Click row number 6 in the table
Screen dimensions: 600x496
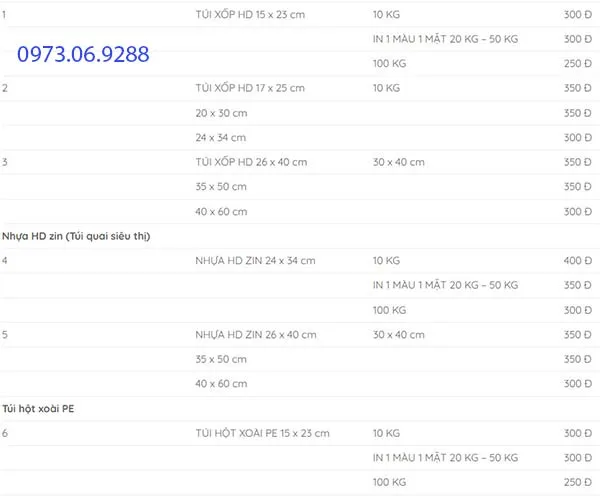[5, 433]
